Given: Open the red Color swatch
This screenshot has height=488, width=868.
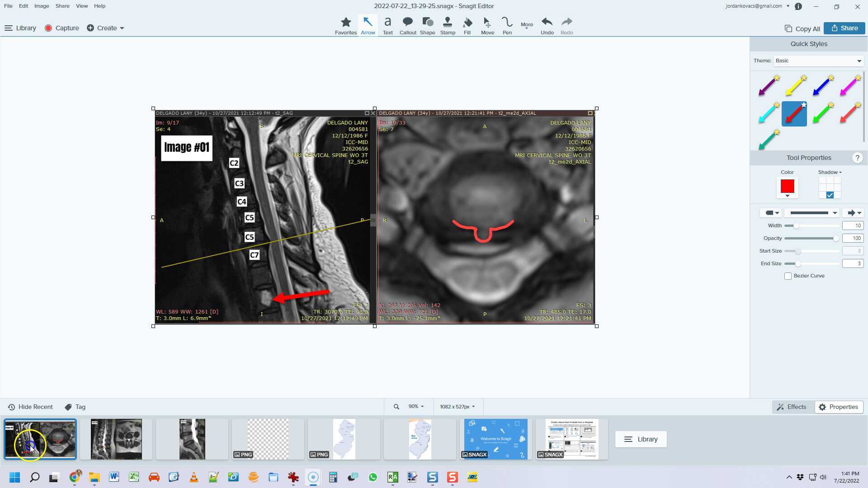Looking at the screenshot, I should point(787,187).
